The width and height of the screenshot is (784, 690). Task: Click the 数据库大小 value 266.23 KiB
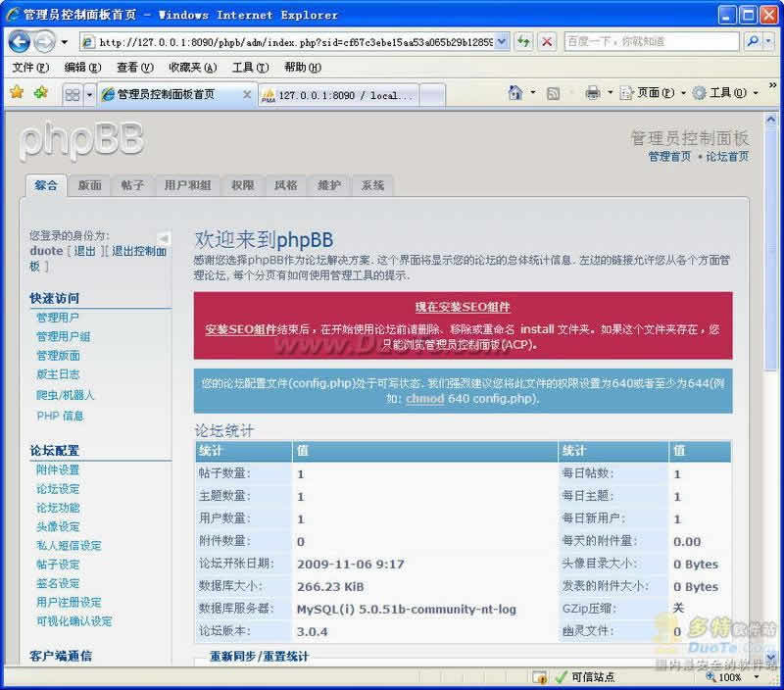[x=330, y=587]
